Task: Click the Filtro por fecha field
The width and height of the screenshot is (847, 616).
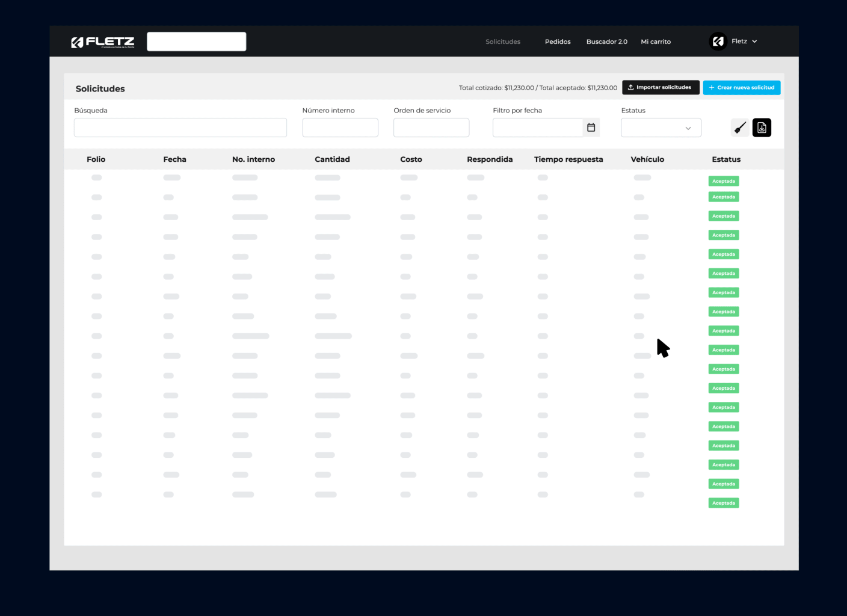Action: [x=537, y=128]
